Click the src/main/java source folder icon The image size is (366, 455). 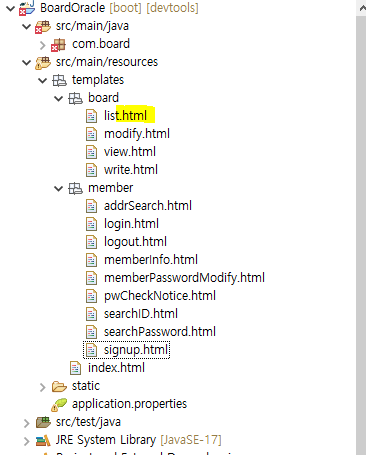pyautogui.click(x=43, y=27)
